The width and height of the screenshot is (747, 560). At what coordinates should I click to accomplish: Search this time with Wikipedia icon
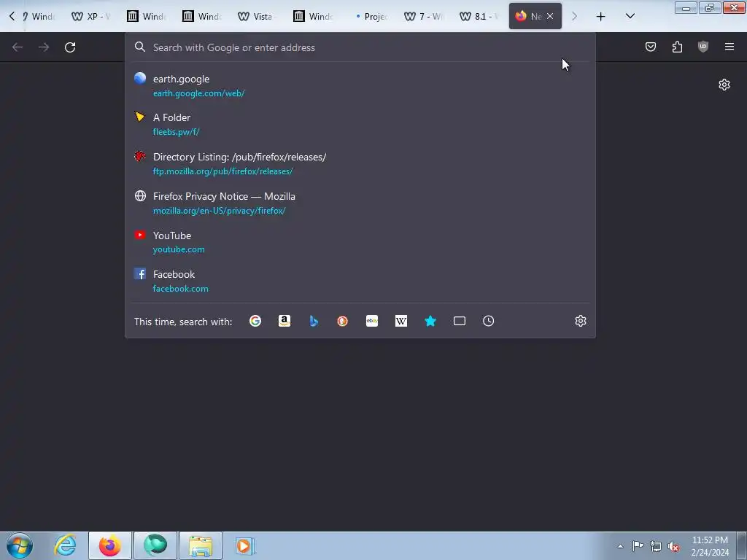[401, 321]
